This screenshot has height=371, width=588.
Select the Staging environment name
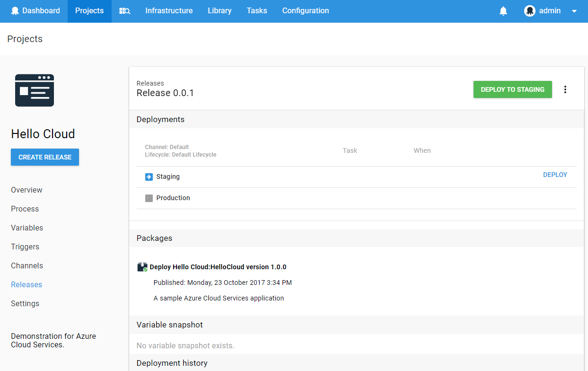(x=168, y=177)
